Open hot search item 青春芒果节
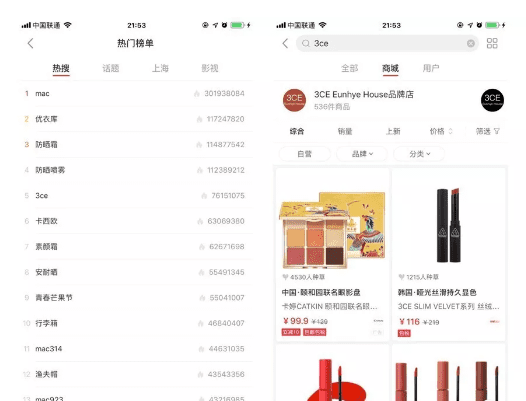526x401 pixels. click(136, 298)
